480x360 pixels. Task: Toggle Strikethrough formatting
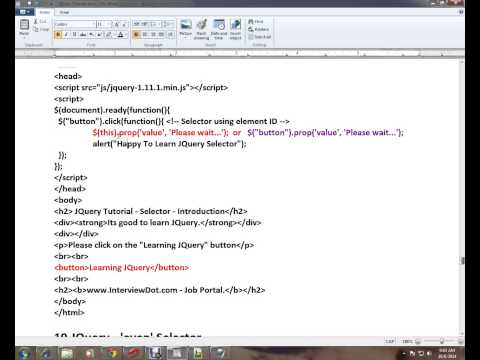click(x=83, y=34)
